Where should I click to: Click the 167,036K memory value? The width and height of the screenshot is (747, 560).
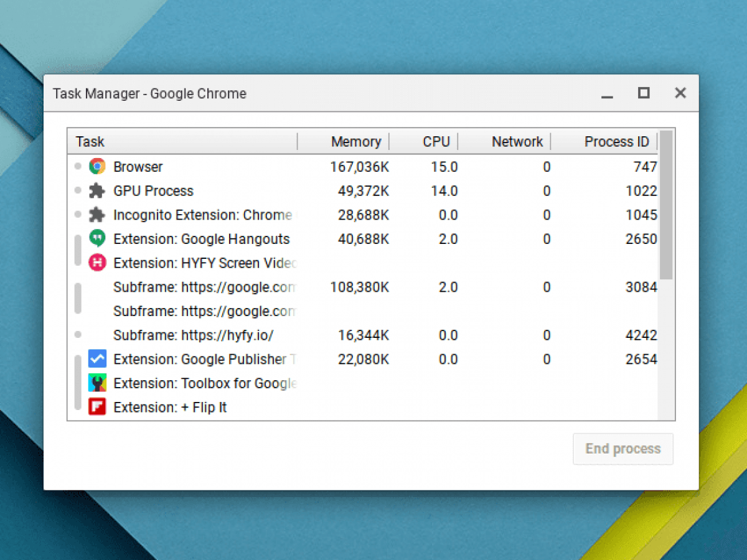click(359, 167)
